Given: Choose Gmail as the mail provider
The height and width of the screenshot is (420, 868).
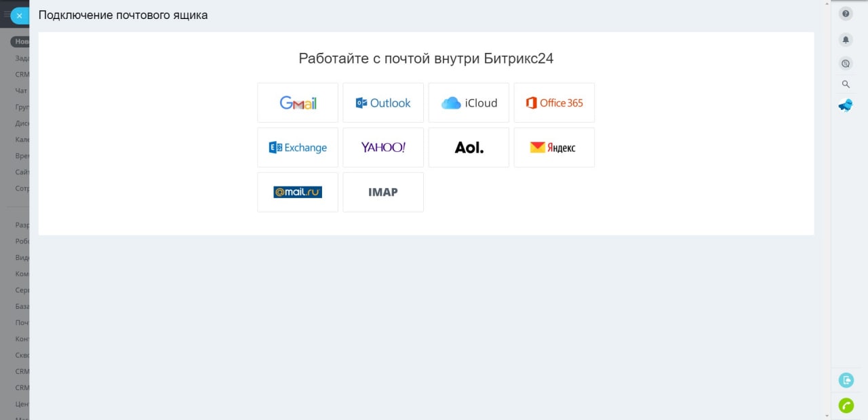Looking at the screenshot, I should click(298, 103).
